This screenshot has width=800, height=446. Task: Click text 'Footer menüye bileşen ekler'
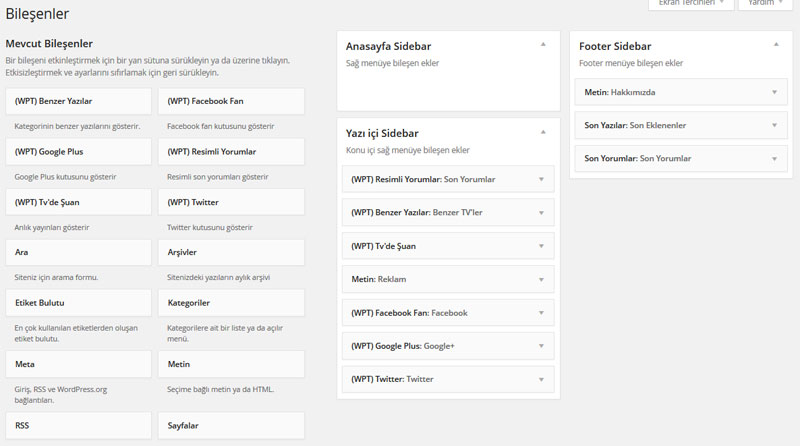coord(631,63)
